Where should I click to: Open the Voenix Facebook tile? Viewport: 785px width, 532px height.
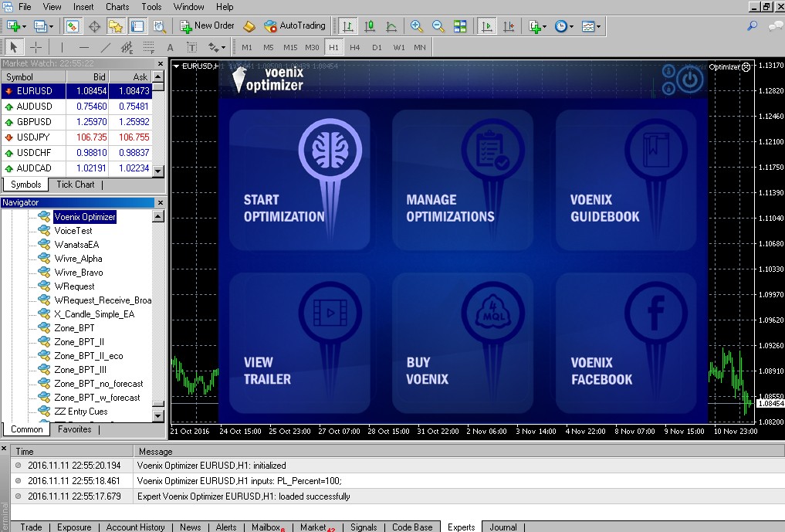(625, 343)
